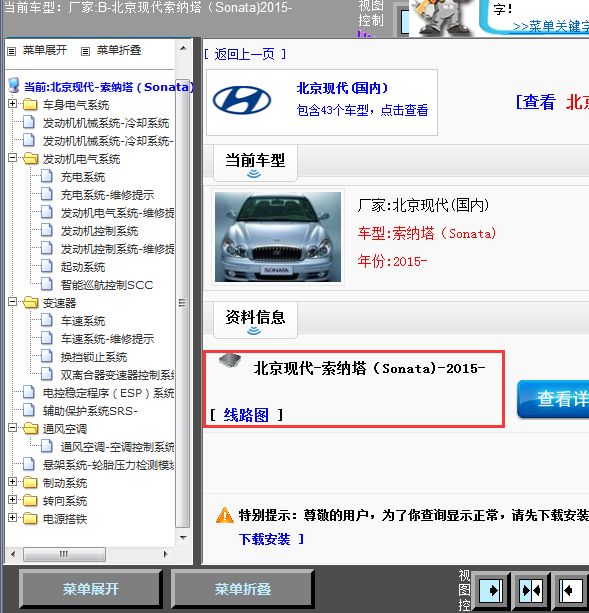589x613 pixels.
Task: Click the Hyundai logo image
Action: (242, 100)
